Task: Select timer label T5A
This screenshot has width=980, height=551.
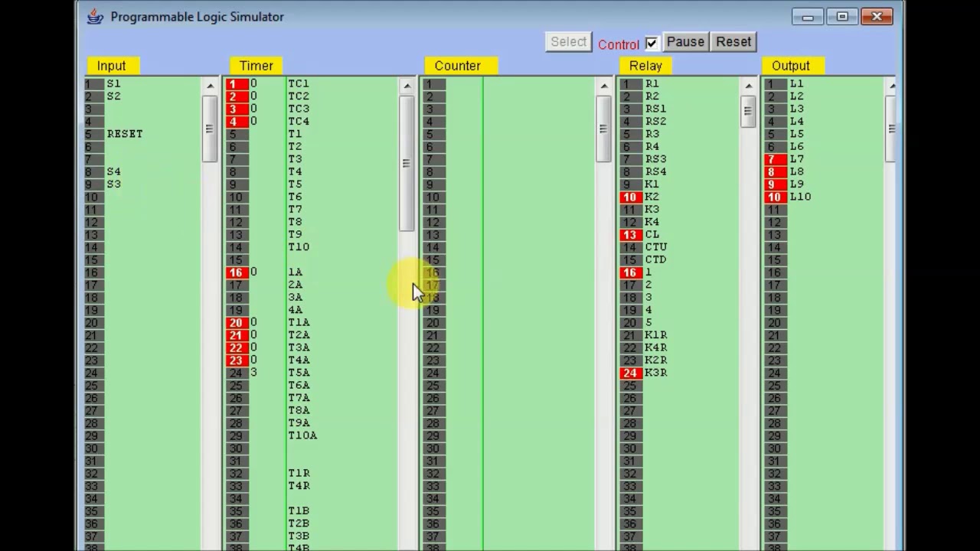Action: click(299, 373)
